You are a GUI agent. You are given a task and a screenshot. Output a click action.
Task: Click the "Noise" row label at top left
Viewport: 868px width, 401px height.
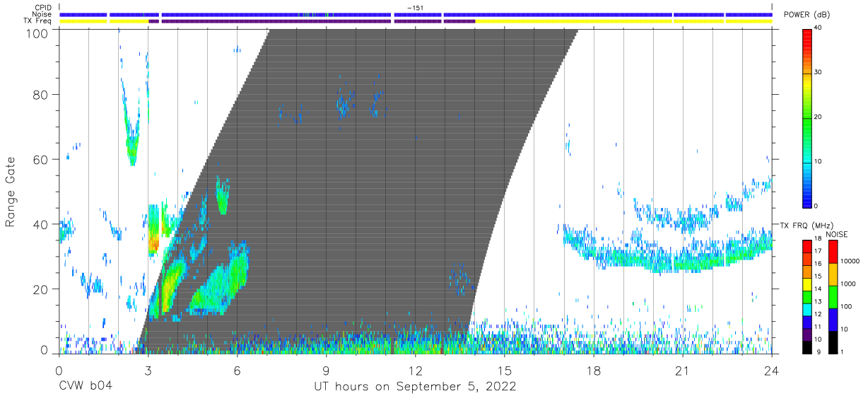pos(42,14)
